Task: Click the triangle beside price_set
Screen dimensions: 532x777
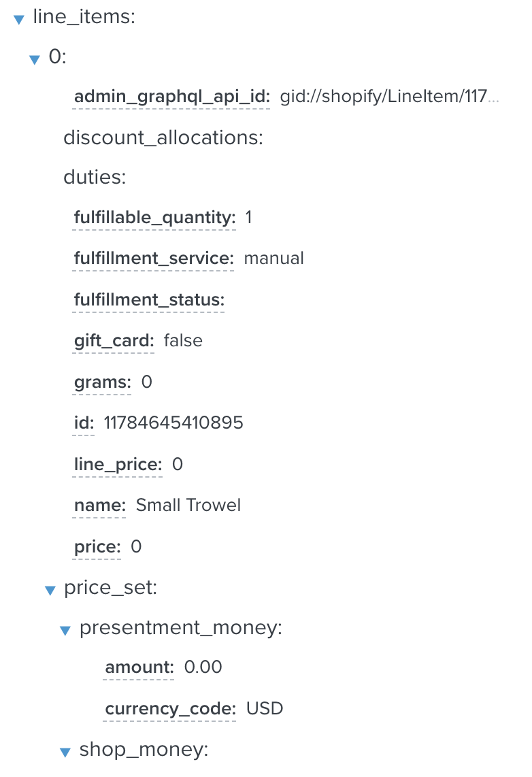Action: (50, 590)
